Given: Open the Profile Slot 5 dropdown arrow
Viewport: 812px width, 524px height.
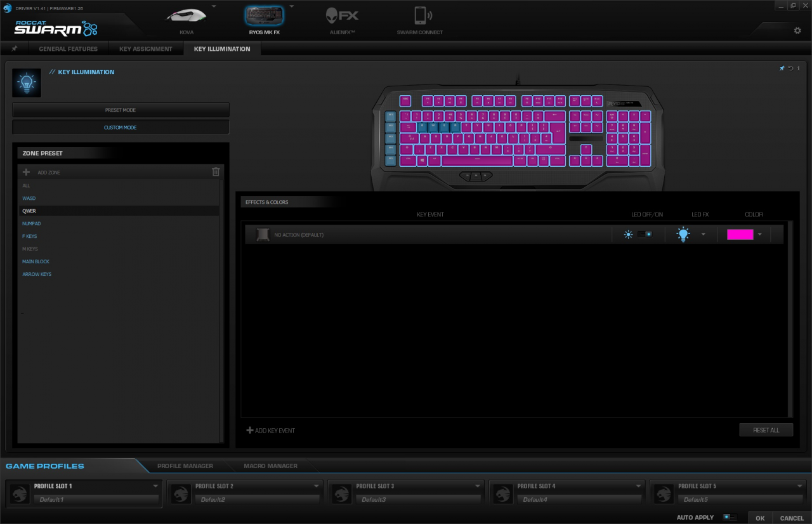Looking at the screenshot, I should tap(800, 486).
